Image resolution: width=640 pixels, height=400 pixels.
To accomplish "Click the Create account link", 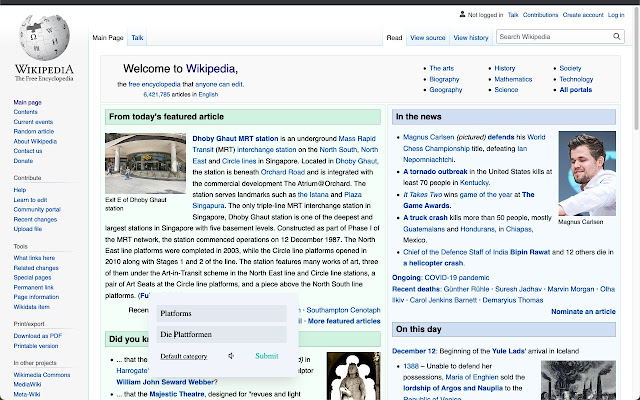I will point(583,15).
